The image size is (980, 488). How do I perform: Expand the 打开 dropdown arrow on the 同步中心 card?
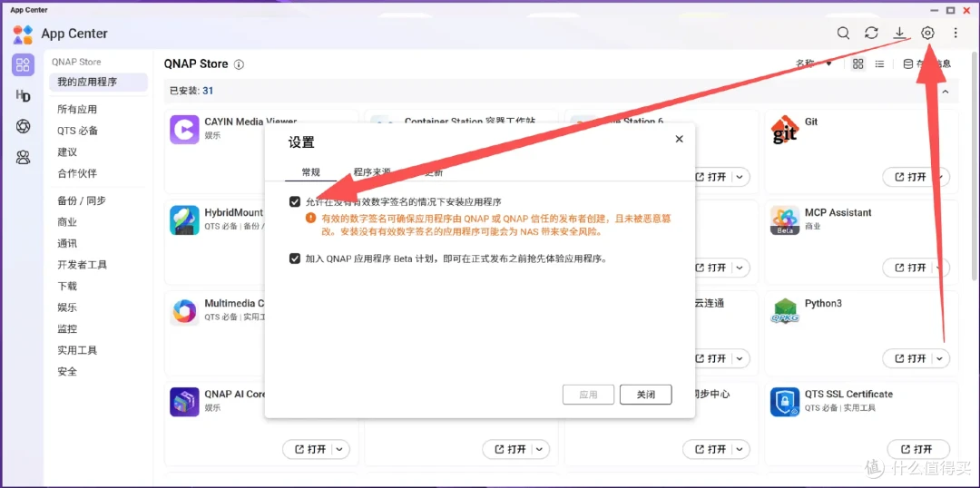click(740, 449)
